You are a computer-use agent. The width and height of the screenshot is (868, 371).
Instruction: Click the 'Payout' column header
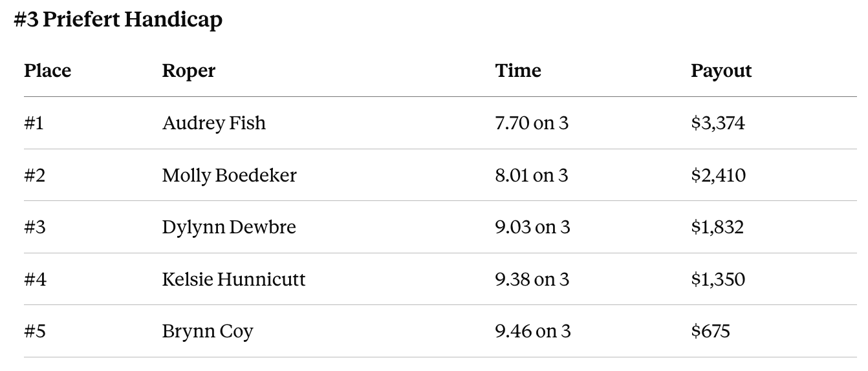click(721, 71)
